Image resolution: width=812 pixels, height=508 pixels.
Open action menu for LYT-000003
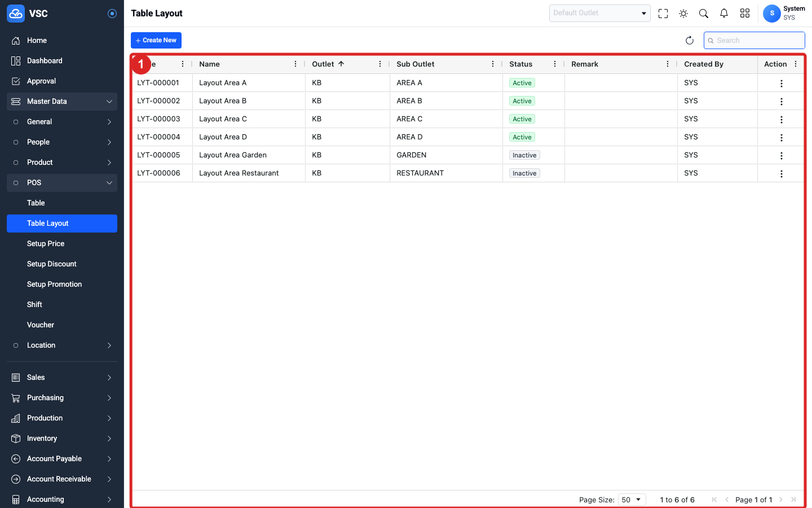[782, 120]
